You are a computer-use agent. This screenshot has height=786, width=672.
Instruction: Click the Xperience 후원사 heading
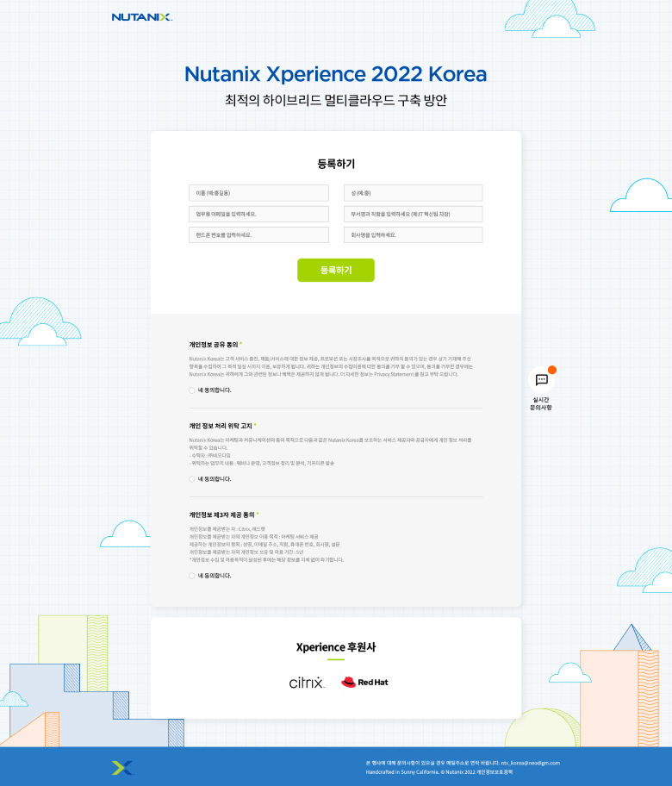(x=336, y=647)
